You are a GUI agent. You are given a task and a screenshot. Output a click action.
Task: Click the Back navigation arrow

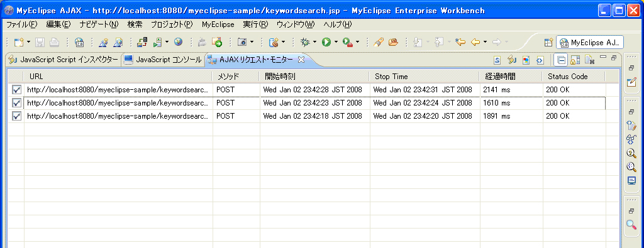tap(475, 42)
